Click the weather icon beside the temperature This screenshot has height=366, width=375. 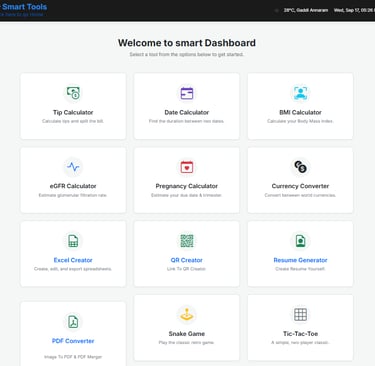(276, 10)
